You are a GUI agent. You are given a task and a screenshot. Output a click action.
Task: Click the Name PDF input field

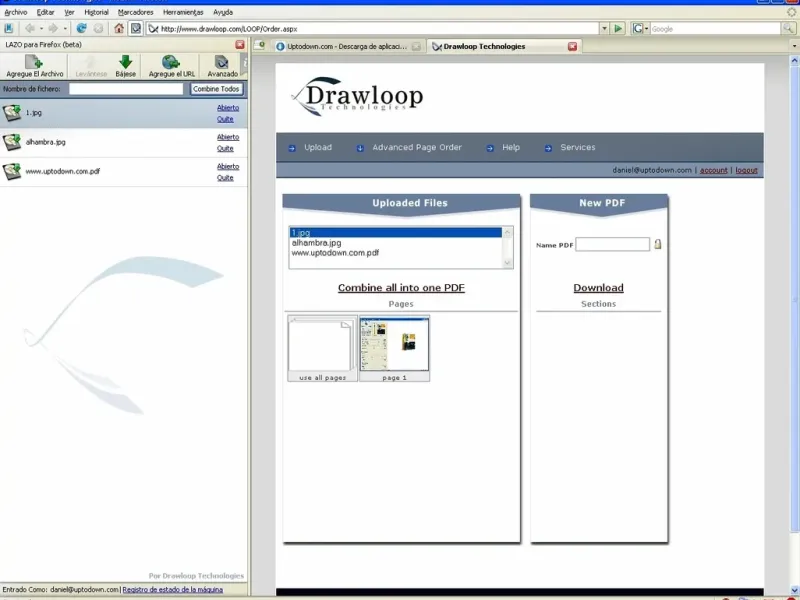612,244
